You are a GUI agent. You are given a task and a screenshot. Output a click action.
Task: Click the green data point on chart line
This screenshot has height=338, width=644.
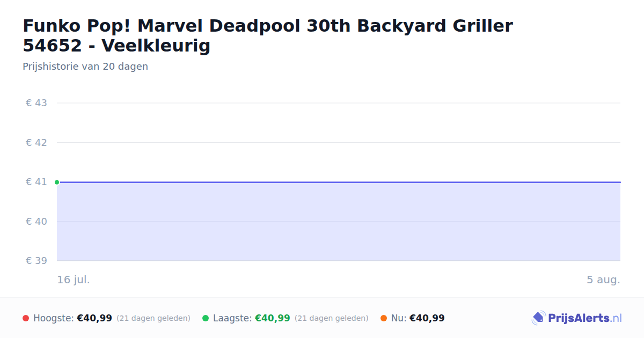[57, 182]
